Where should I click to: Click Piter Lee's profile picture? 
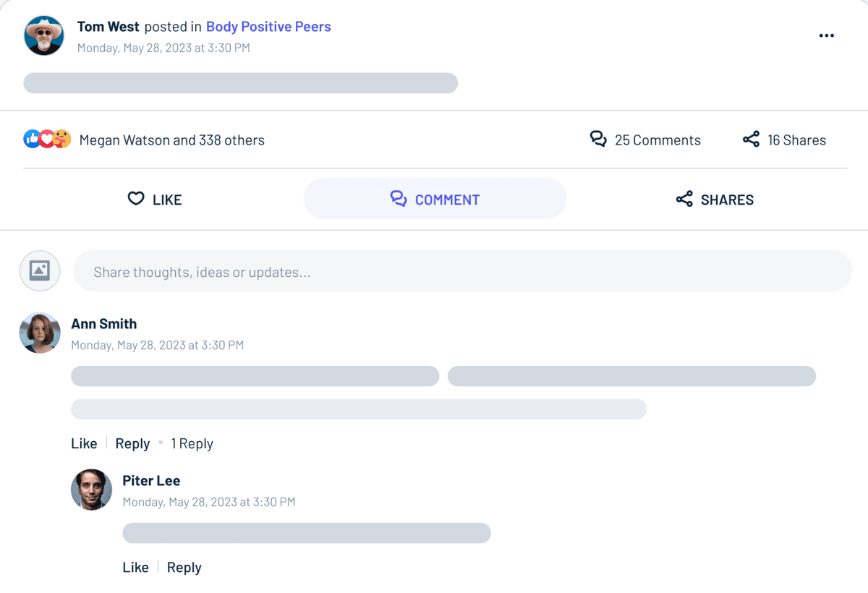click(91, 490)
